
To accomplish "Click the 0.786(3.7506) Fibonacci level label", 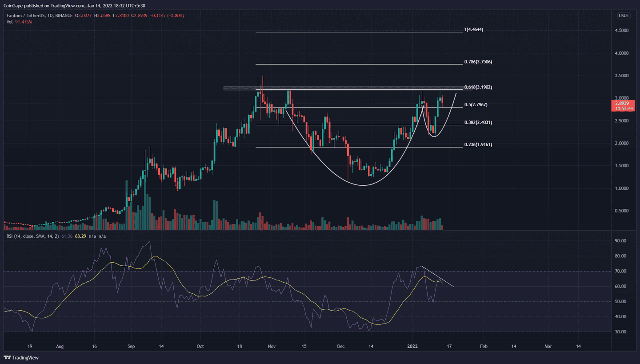I will 479,62.
